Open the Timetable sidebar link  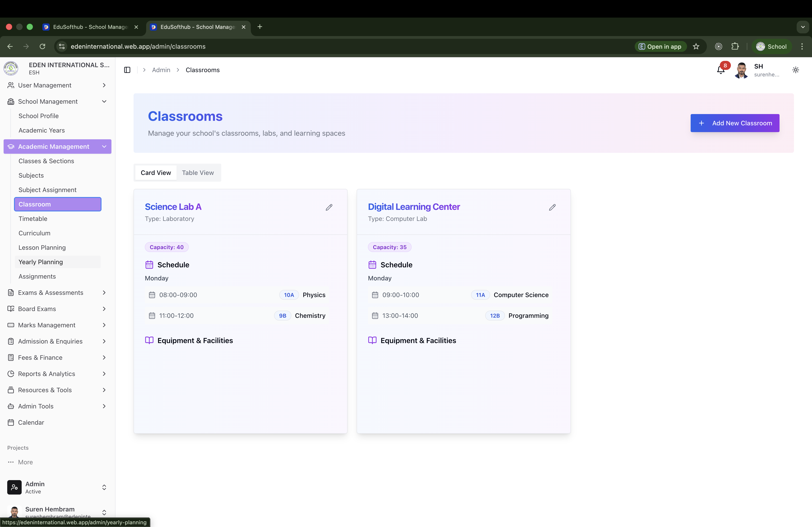point(33,219)
